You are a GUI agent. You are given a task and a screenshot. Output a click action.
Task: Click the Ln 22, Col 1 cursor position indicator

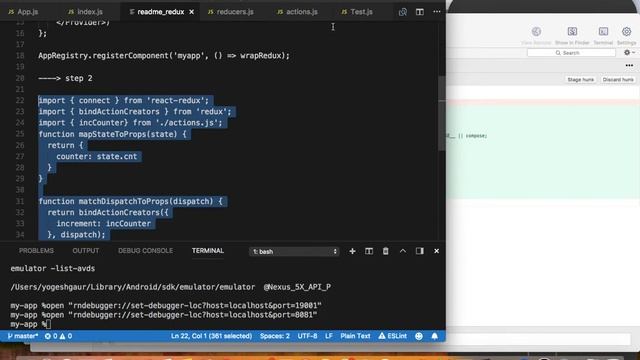pyautogui.click(x=211, y=336)
